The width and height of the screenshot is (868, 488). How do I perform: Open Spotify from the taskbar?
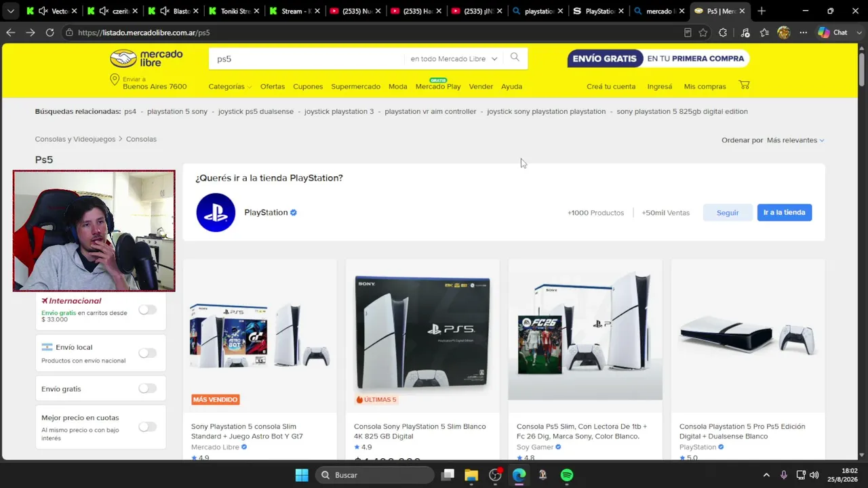coord(567,475)
